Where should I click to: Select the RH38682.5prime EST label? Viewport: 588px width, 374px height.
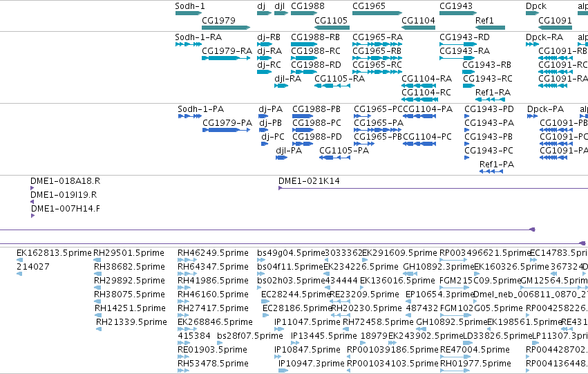pos(129,267)
